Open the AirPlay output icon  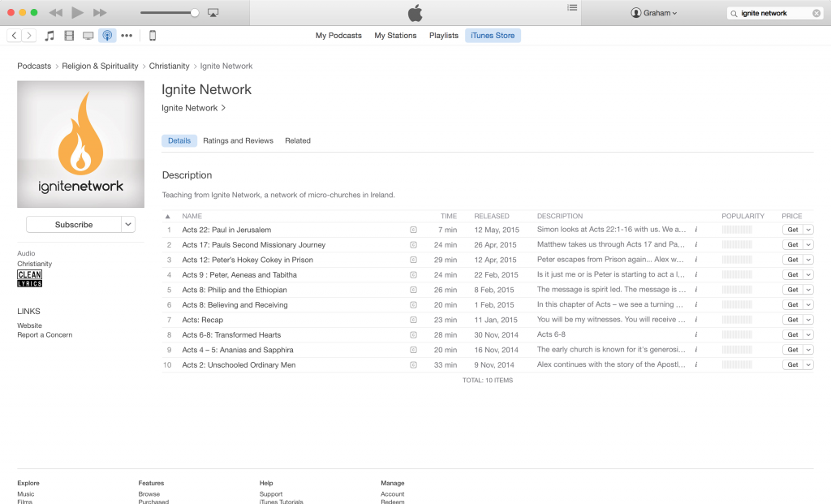click(213, 13)
